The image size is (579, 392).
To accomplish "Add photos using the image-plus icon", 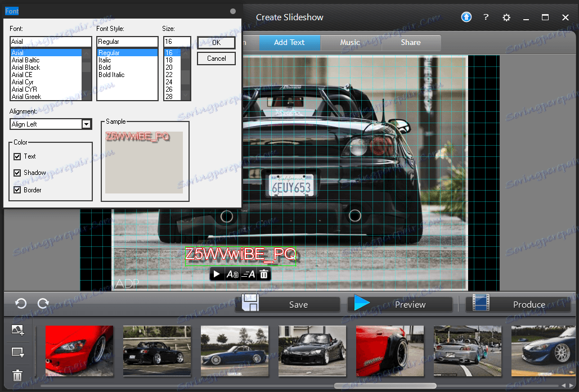I will (17, 331).
